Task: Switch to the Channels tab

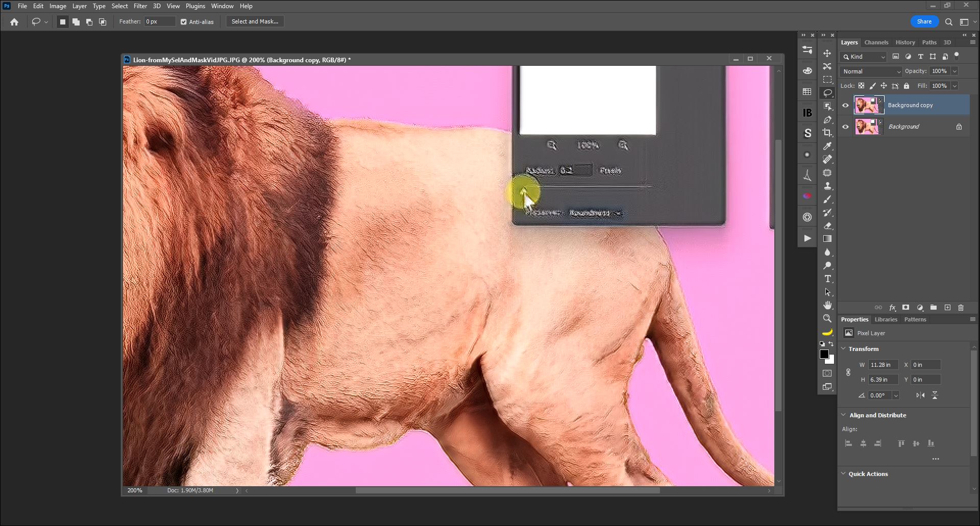Action: click(x=876, y=42)
